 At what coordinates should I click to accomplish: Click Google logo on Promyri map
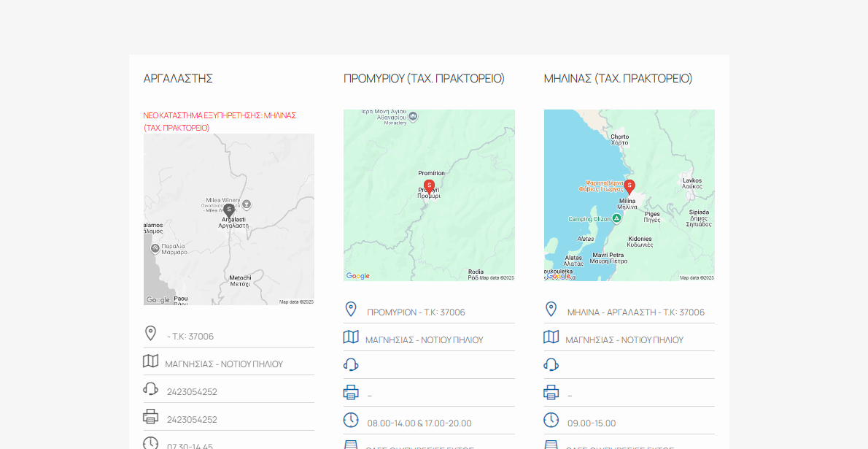358,276
